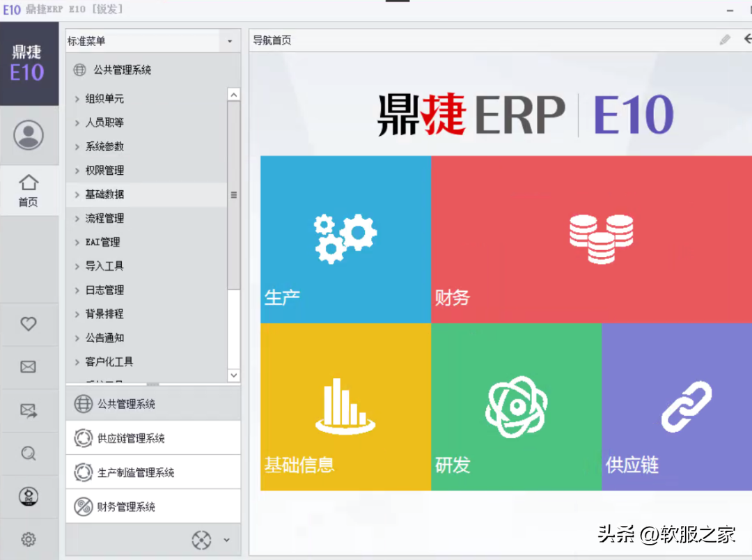Expand the 流程管理 tree node
Viewport: 752px width, 560px height.
click(77, 219)
